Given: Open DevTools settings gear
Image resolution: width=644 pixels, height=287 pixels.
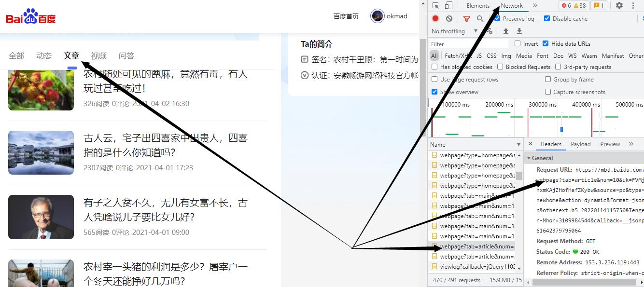Looking at the screenshot, I should (619, 6).
